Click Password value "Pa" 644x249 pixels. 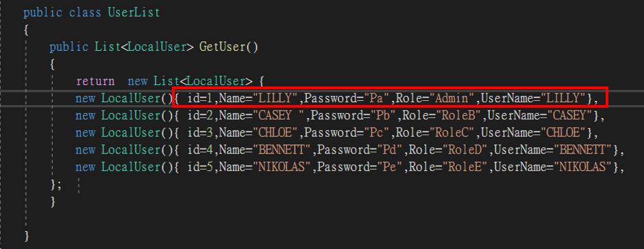click(375, 98)
